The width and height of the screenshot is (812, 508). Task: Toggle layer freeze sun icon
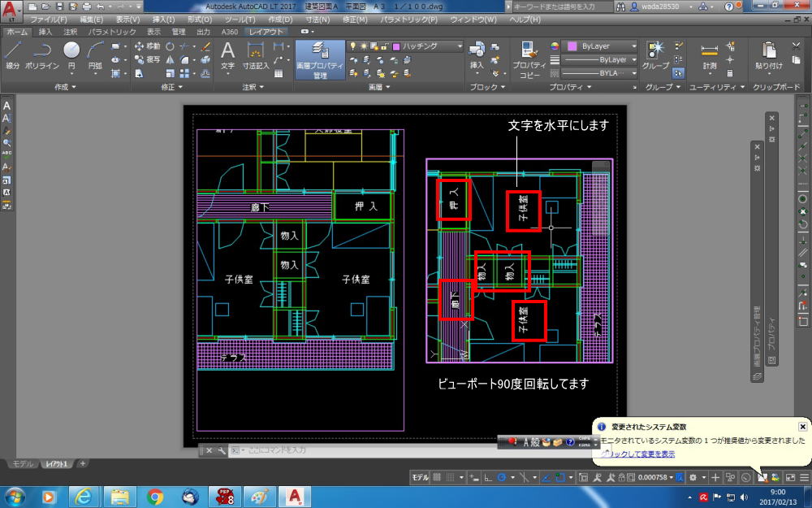364,46
